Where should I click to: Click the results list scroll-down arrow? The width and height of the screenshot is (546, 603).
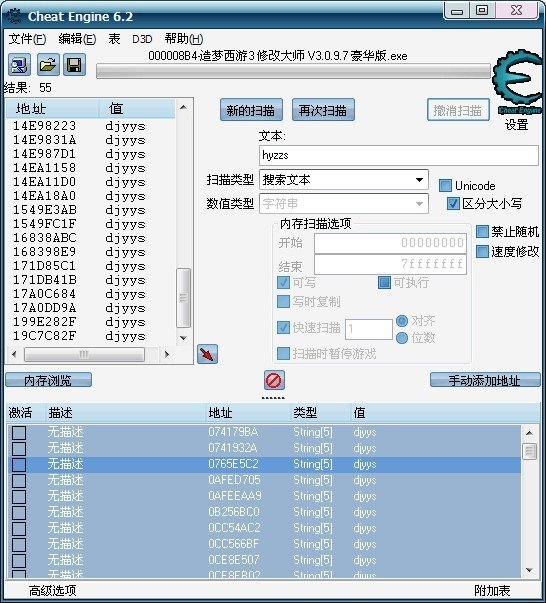(x=183, y=338)
